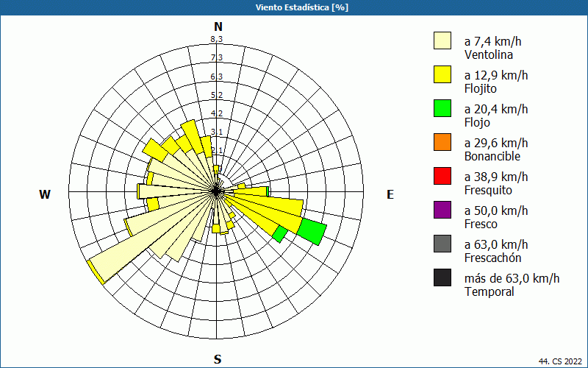Click the 'Flojito' legend label
The image size is (588, 368).
(481, 88)
